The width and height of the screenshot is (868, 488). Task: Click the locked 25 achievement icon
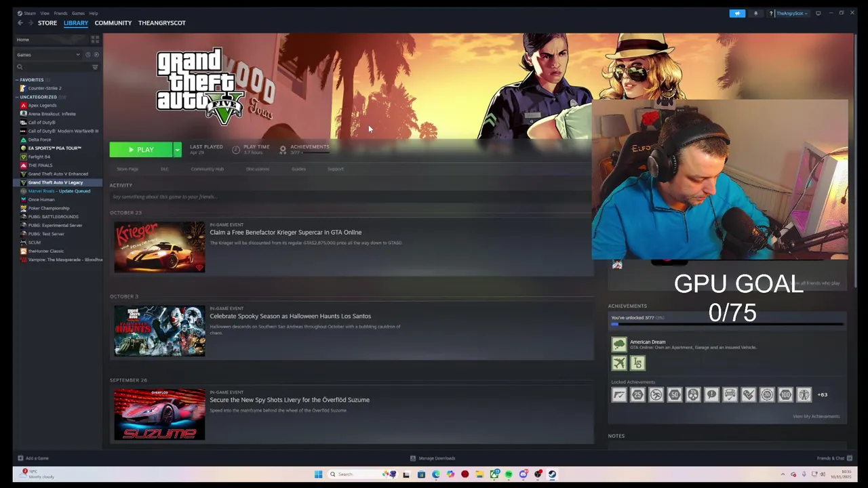(637, 394)
